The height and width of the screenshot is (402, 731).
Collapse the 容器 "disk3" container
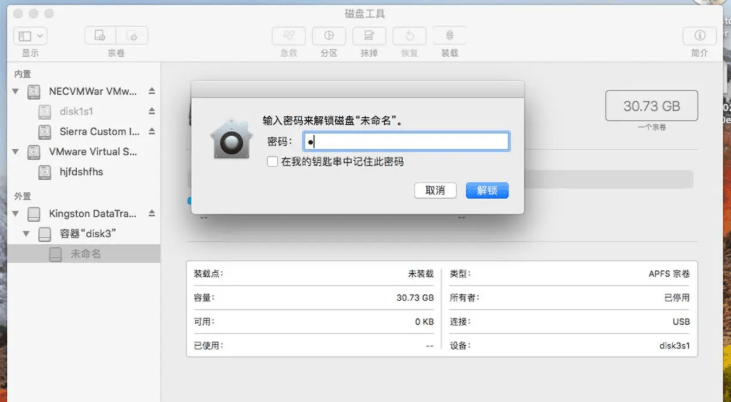[x=27, y=234]
